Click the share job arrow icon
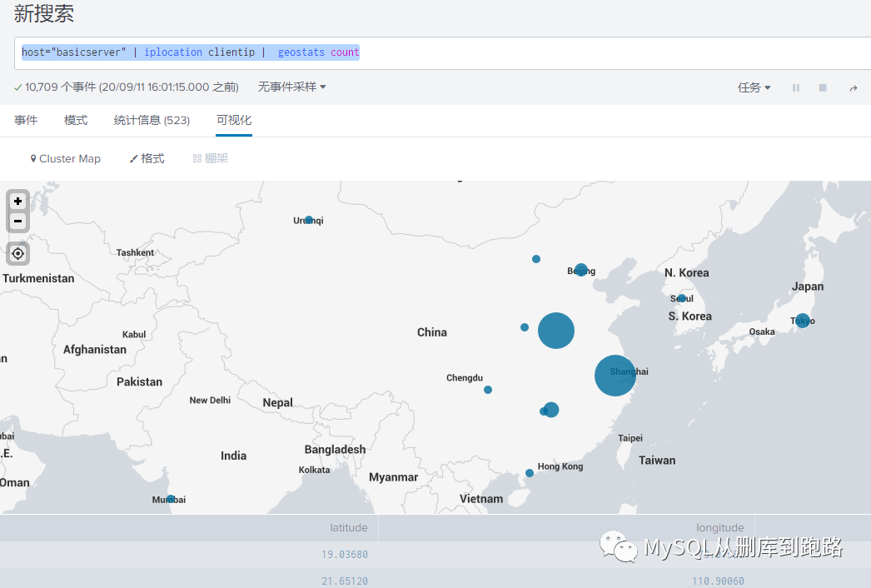The width and height of the screenshot is (871, 588). click(x=854, y=87)
